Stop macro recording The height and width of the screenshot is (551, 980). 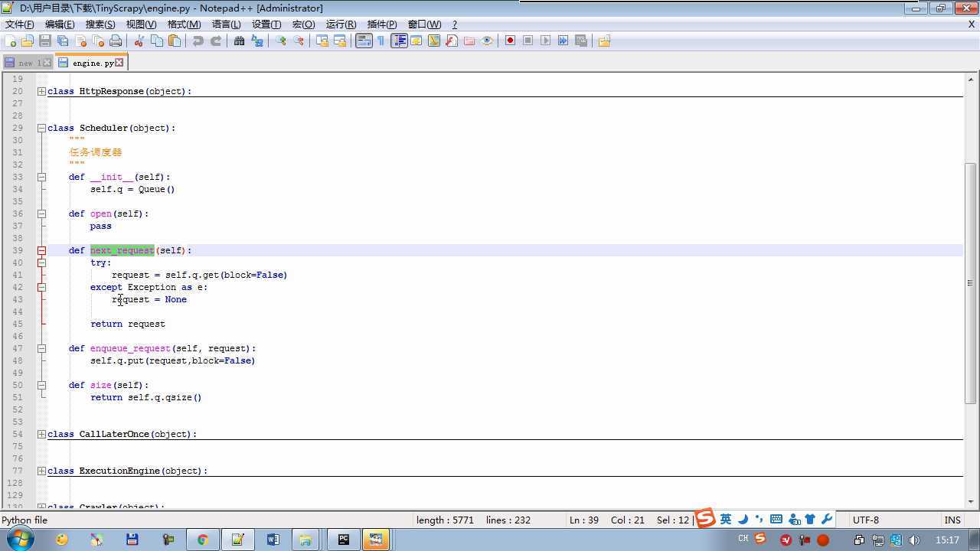[528, 41]
